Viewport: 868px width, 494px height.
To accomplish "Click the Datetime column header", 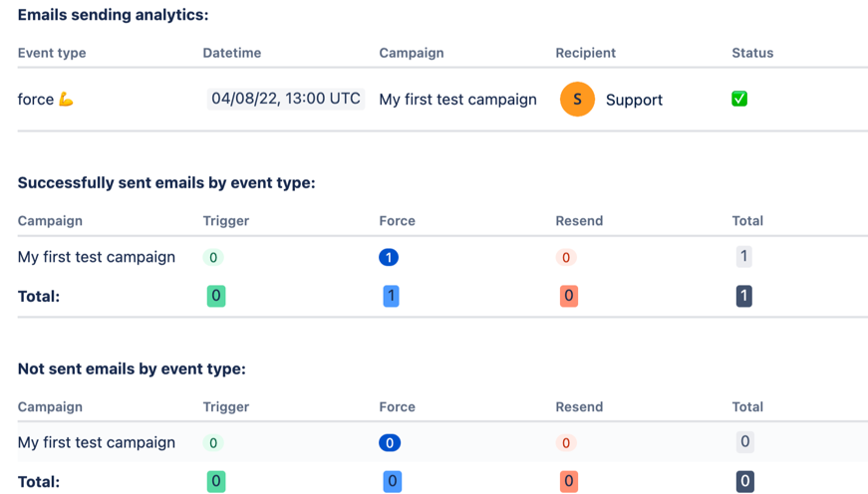I will tap(233, 53).
